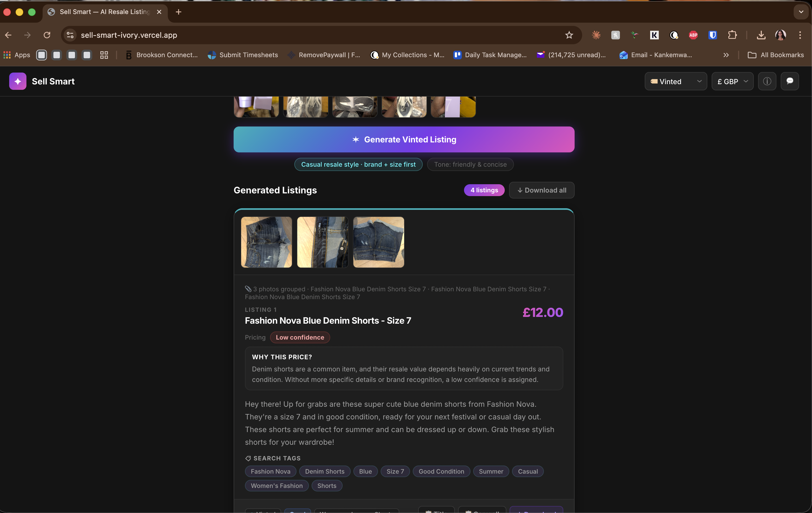812x513 pixels.
Task: Expand the Vinted platform dropdown
Action: pos(675,81)
